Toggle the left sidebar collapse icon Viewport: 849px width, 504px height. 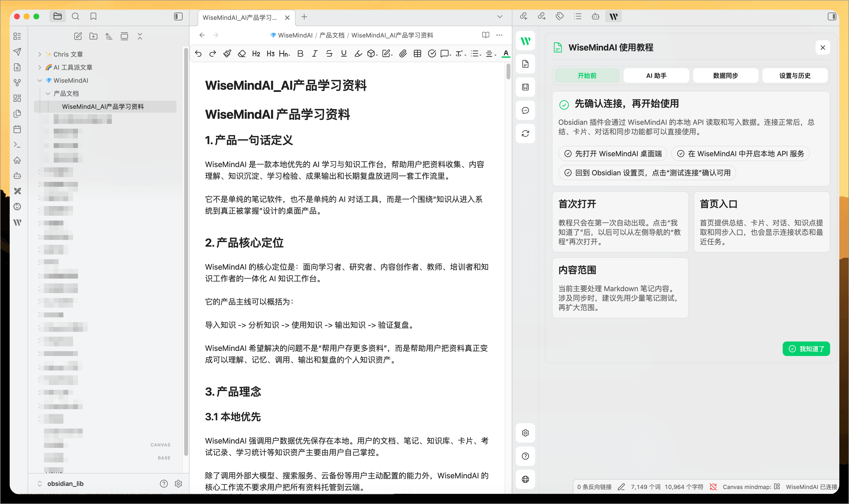pos(178,16)
